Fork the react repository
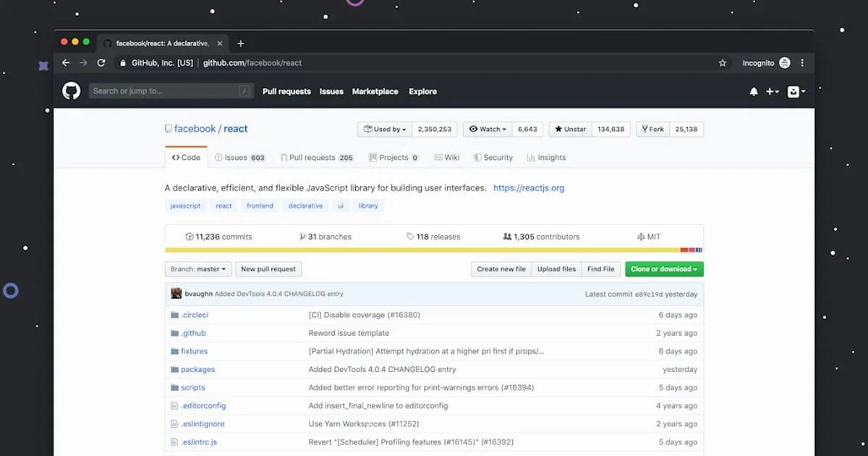This screenshot has width=868, height=456. [x=652, y=129]
